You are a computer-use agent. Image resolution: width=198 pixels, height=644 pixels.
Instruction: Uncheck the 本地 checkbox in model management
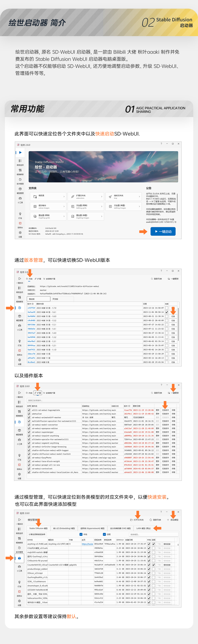pos(81,534)
